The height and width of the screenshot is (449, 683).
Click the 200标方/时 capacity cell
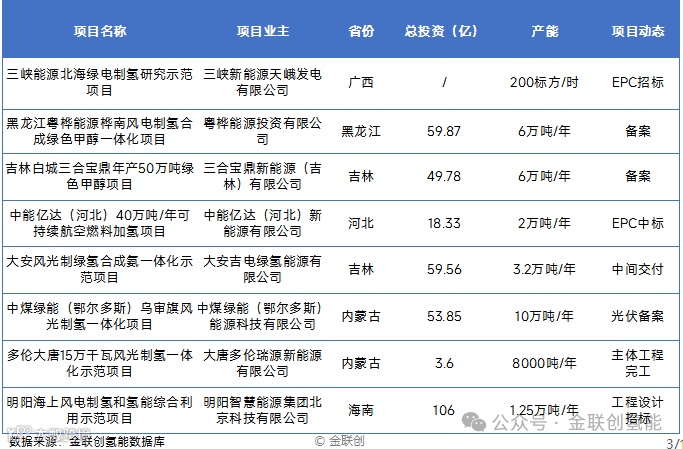(x=544, y=82)
